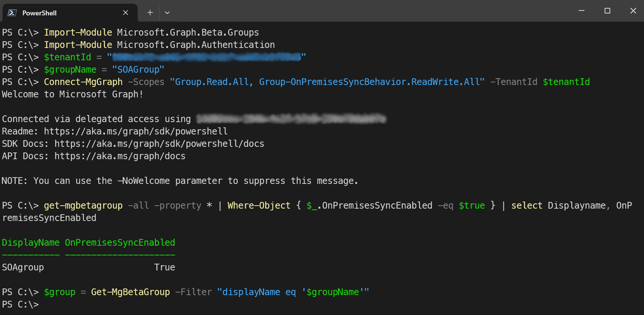Click the PowerShell icon in the tab
Image resolution: width=644 pixels, height=315 pixels.
tap(12, 13)
